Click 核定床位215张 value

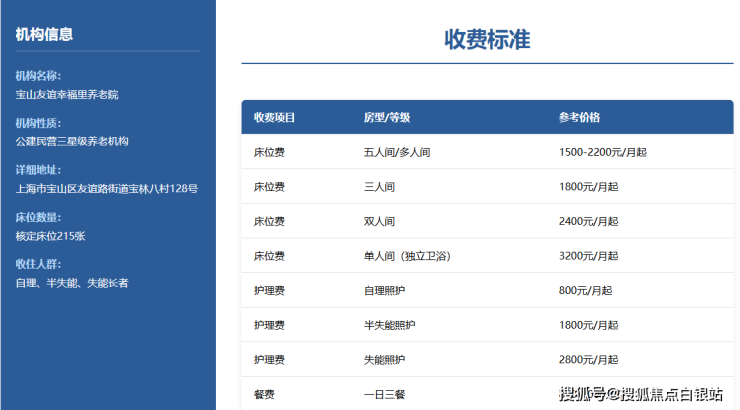(50, 236)
